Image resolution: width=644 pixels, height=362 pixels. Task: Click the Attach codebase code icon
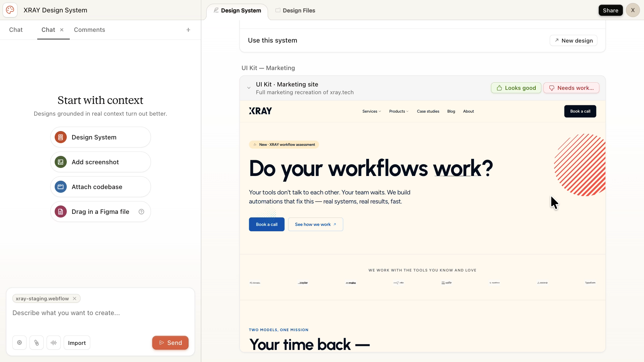(x=60, y=187)
